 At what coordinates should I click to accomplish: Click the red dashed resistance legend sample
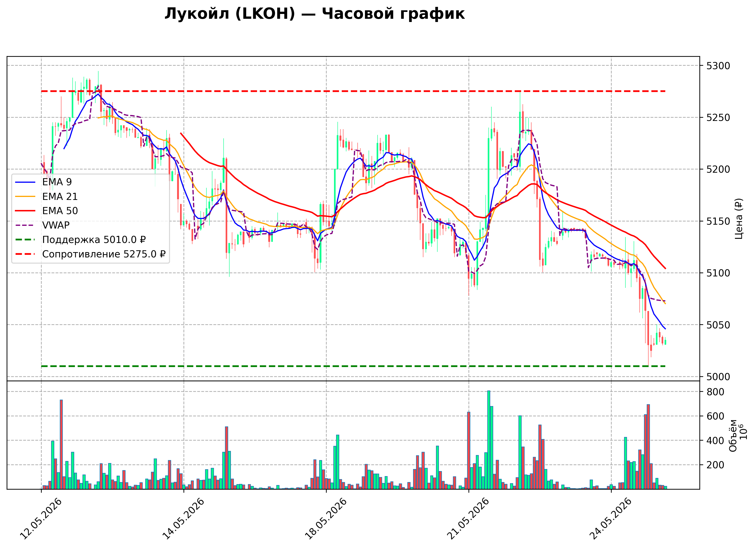[25, 254]
